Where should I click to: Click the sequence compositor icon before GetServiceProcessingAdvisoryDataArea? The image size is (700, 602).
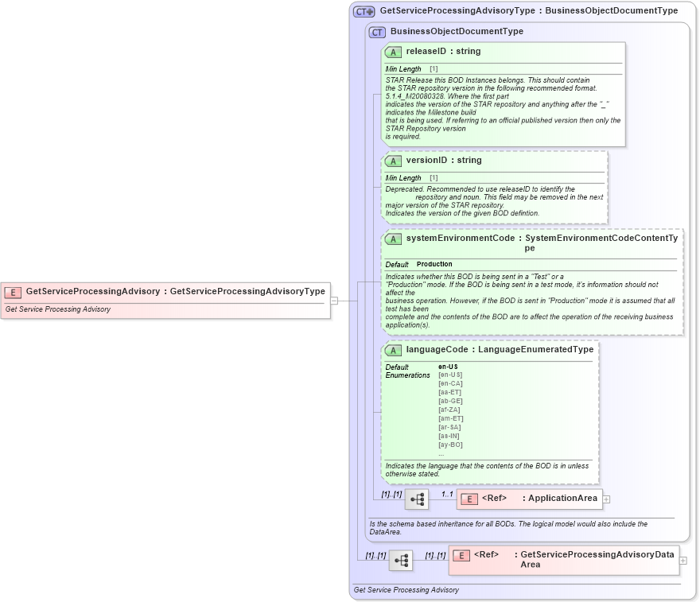[x=401, y=560]
